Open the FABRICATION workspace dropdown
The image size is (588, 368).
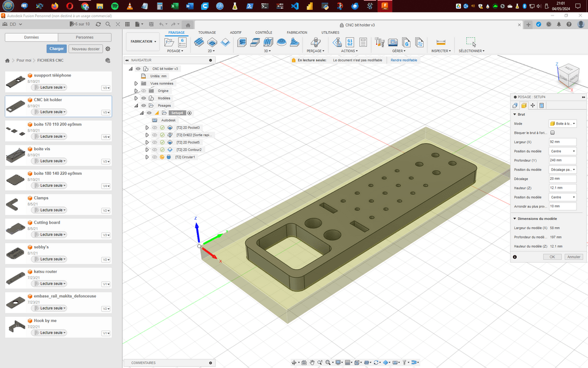(x=143, y=41)
